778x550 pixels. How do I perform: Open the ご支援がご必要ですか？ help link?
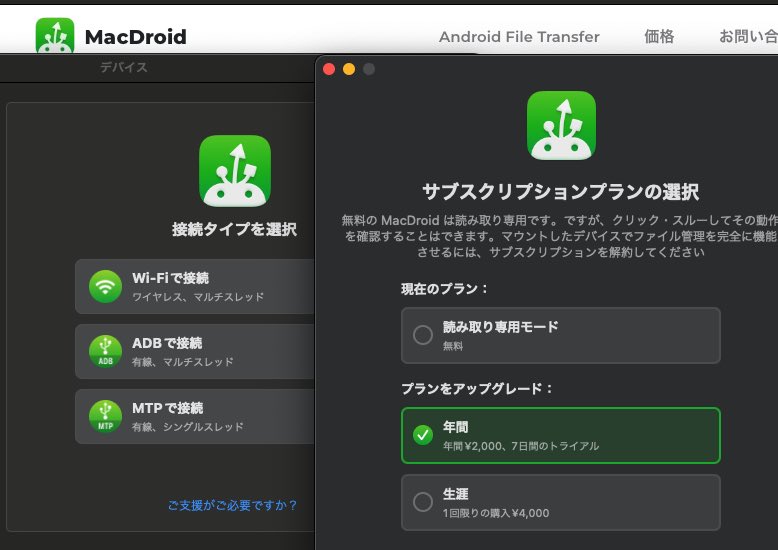point(233,505)
